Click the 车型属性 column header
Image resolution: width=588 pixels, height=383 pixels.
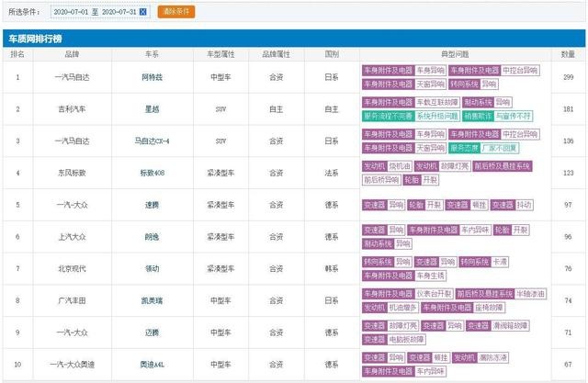[x=220, y=54]
